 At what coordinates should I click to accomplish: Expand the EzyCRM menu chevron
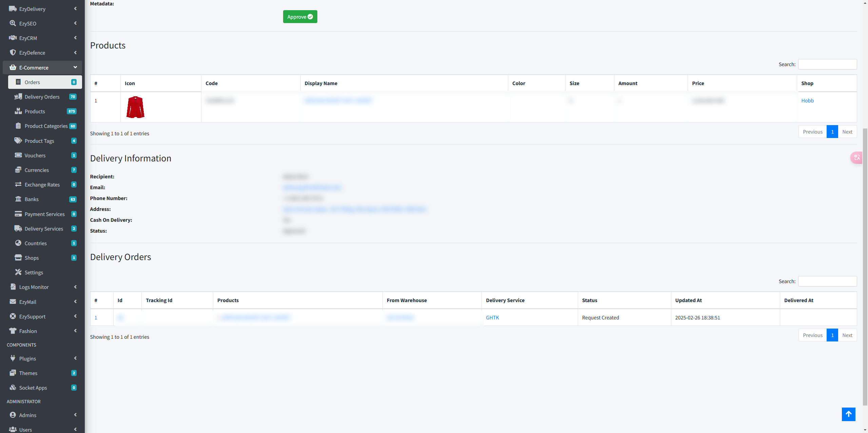tap(75, 38)
